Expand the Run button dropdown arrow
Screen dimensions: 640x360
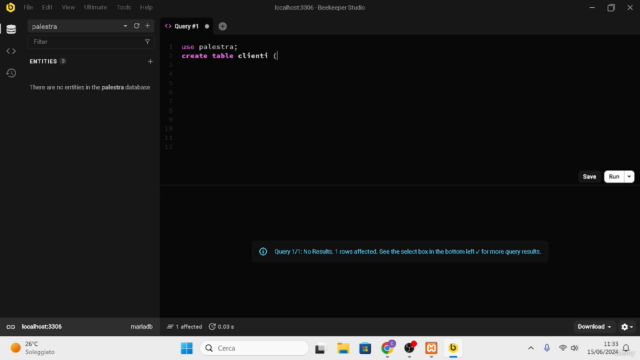pos(629,177)
